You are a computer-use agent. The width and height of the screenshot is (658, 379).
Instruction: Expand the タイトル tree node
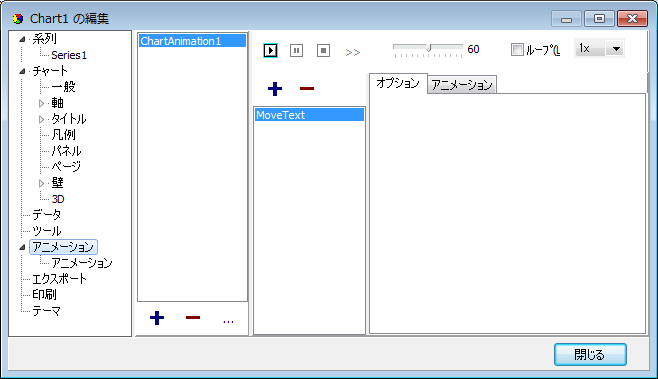(x=41, y=119)
